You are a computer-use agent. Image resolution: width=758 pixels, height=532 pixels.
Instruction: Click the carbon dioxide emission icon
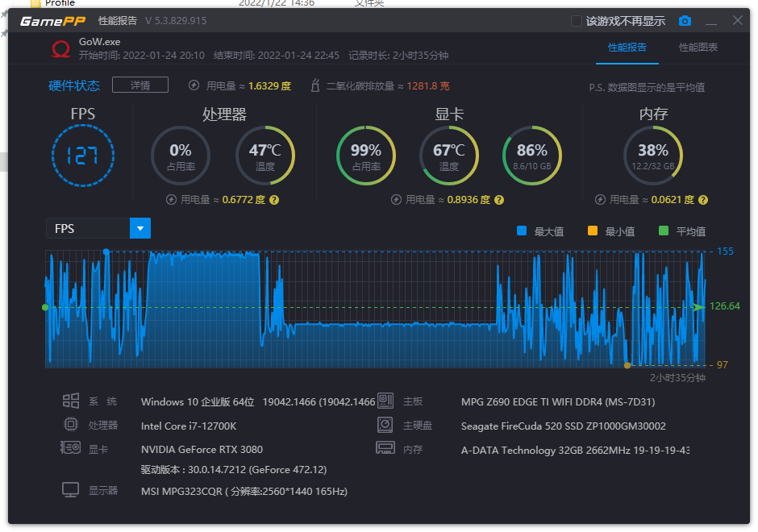tap(315, 85)
